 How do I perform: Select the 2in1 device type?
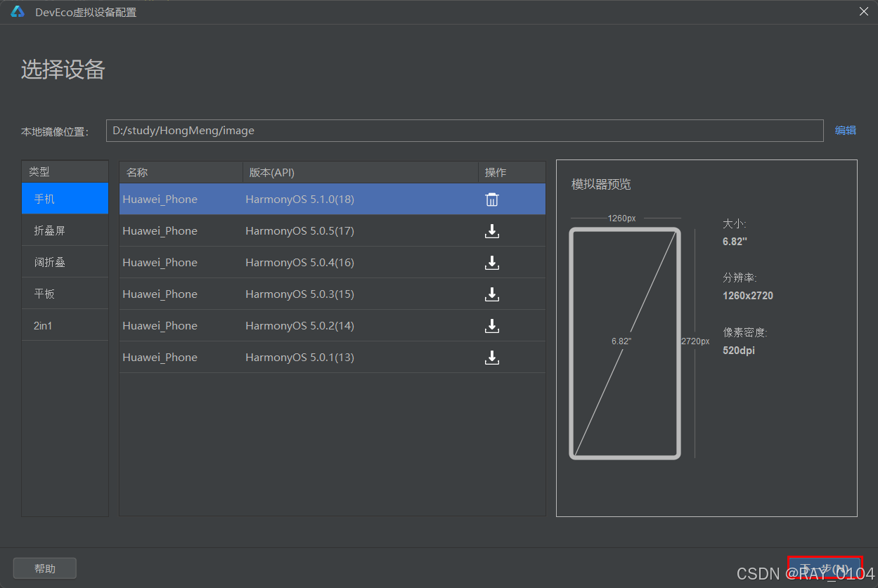(x=65, y=325)
